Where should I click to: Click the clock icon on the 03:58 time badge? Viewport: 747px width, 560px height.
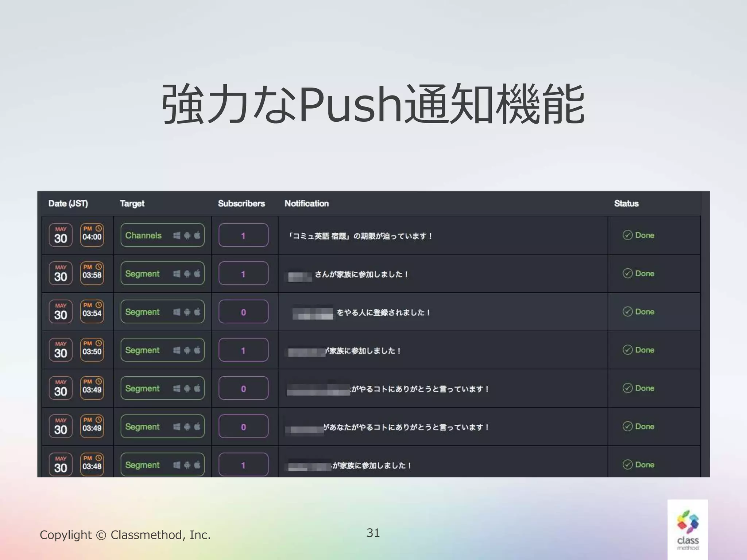click(98, 267)
